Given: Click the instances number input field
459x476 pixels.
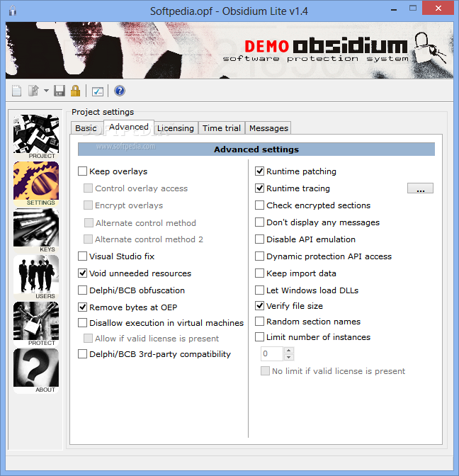Looking at the screenshot, I should (x=272, y=353).
